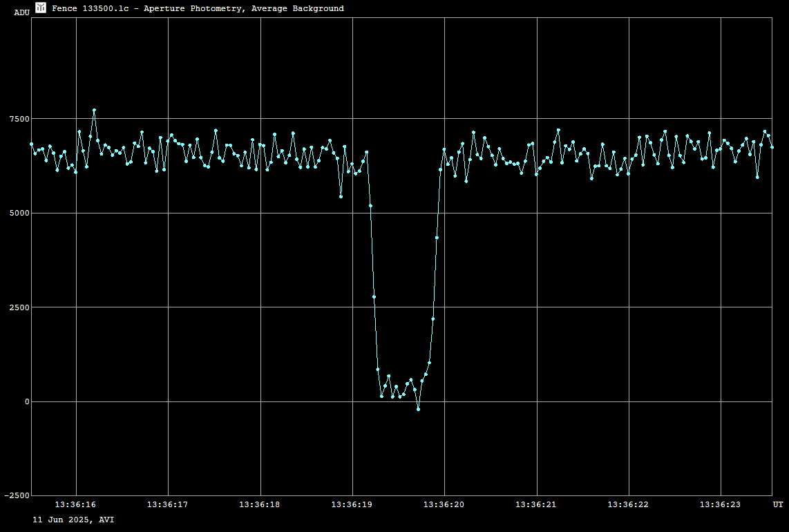The height and width of the screenshot is (532, 789).
Task: Click the 0 y-axis tick label
Action: click(28, 401)
